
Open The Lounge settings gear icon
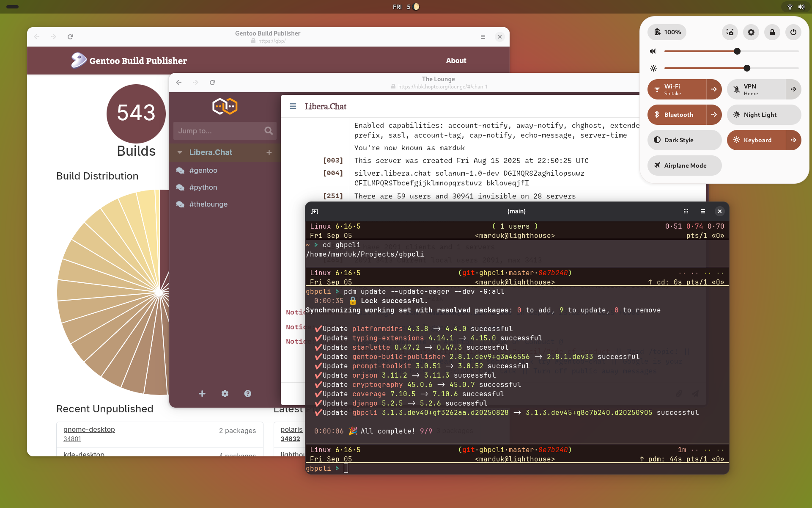tap(225, 394)
